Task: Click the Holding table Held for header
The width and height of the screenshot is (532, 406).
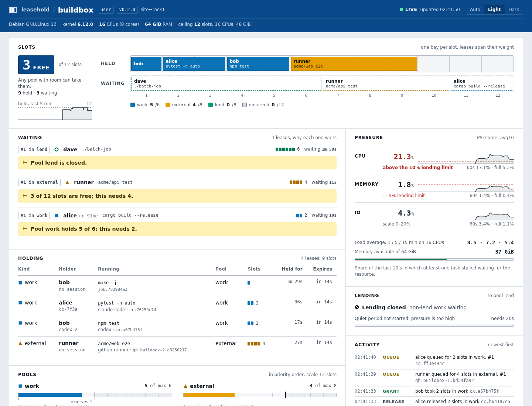Action: tap(292, 269)
